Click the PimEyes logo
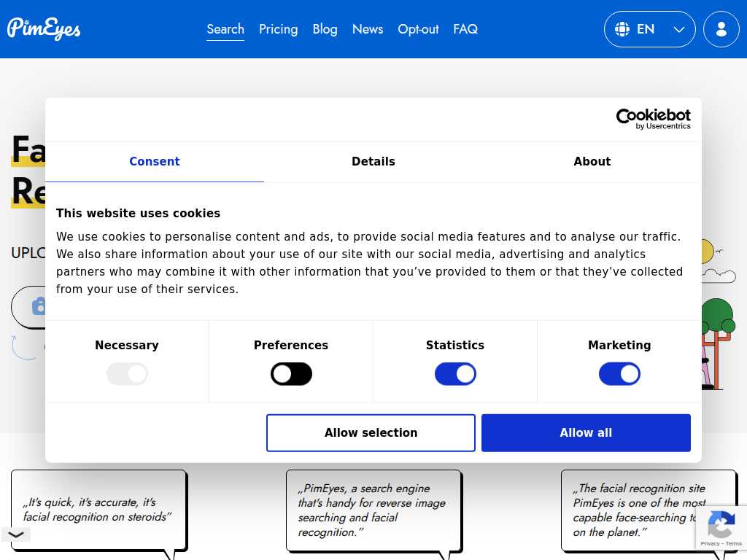 (x=44, y=28)
